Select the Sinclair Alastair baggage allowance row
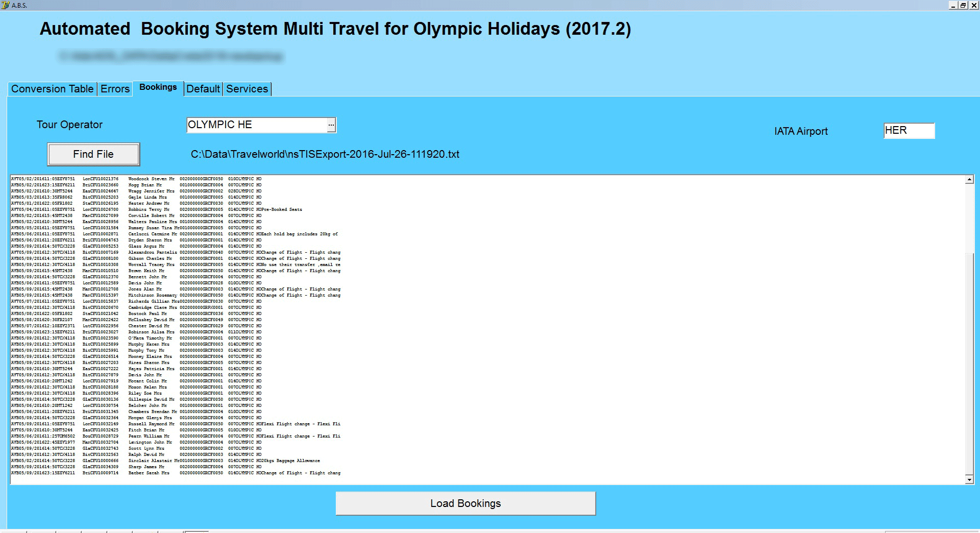Screen dimensions: 980x533 [153, 461]
